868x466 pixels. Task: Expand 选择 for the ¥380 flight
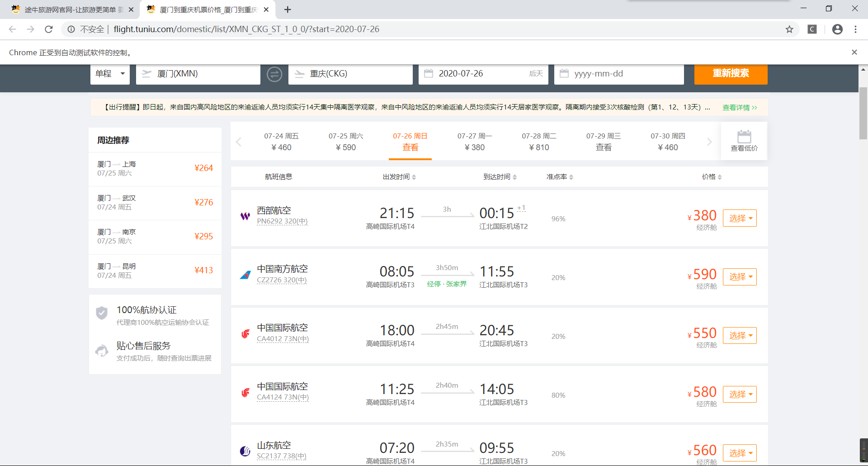point(740,218)
